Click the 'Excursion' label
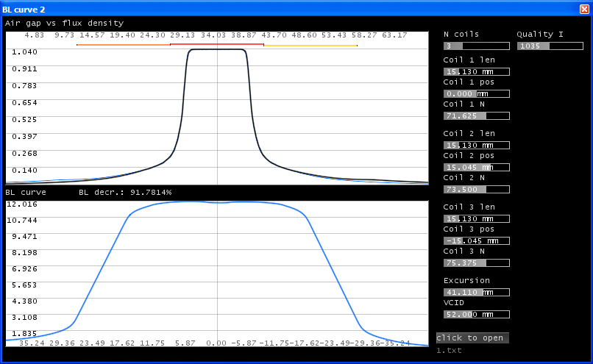This screenshot has width=593, height=364. (x=466, y=280)
